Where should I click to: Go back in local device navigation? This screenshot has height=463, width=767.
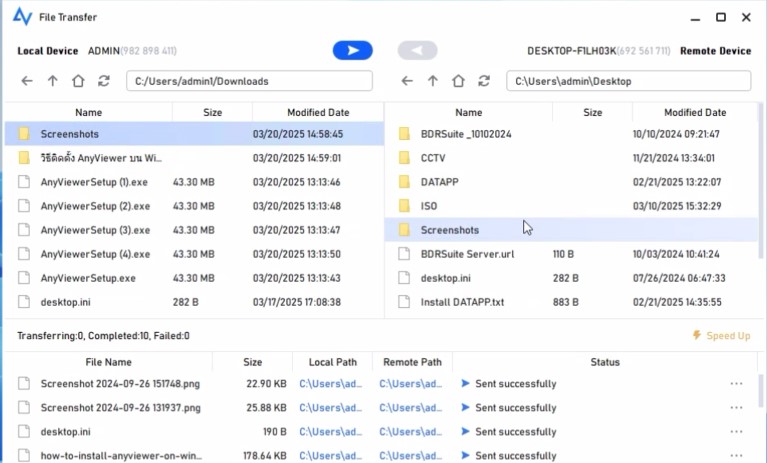27,81
